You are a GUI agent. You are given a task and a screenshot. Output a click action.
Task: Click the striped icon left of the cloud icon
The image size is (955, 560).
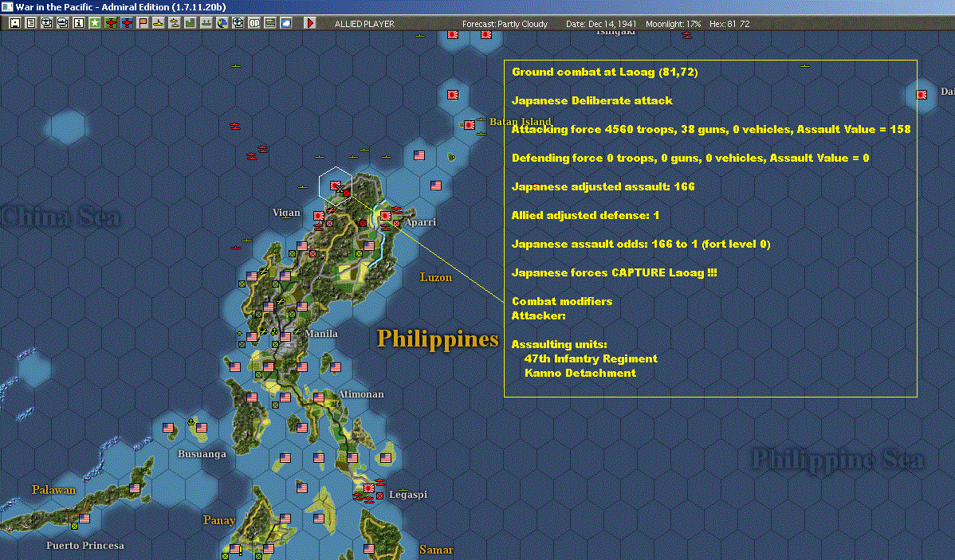point(269,23)
